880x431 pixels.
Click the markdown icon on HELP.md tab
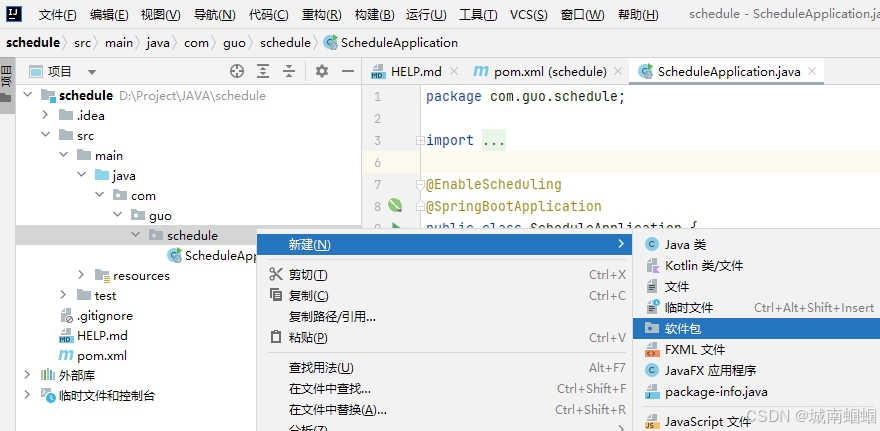(378, 72)
